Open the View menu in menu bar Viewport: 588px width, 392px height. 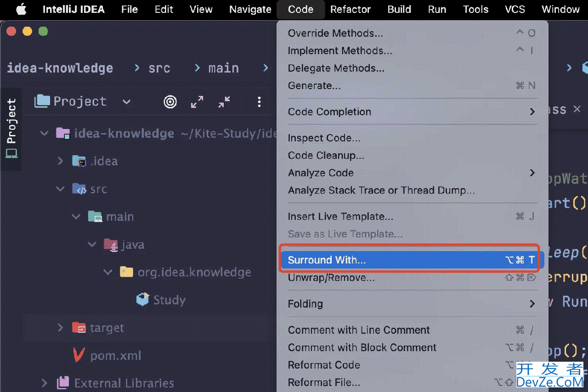point(201,9)
